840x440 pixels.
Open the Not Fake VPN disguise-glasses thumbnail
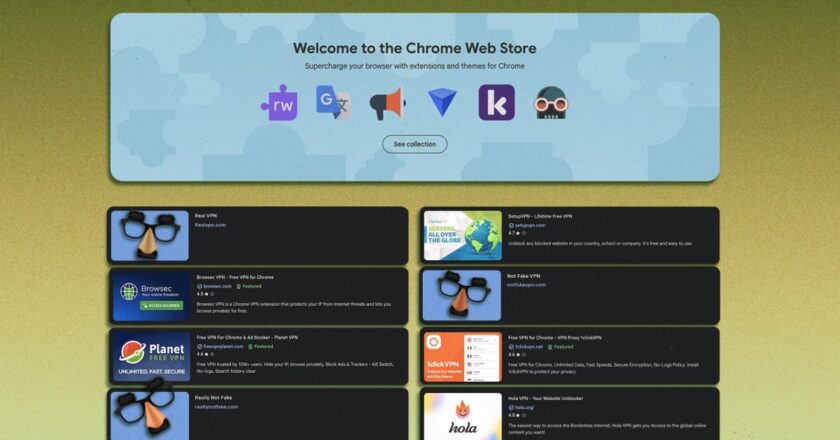click(462, 295)
